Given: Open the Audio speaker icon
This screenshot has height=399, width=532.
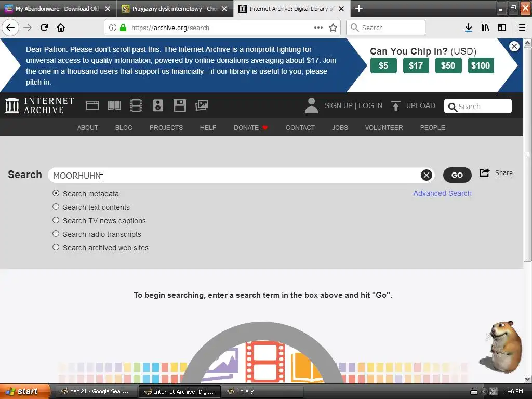Looking at the screenshot, I should (x=158, y=105).
